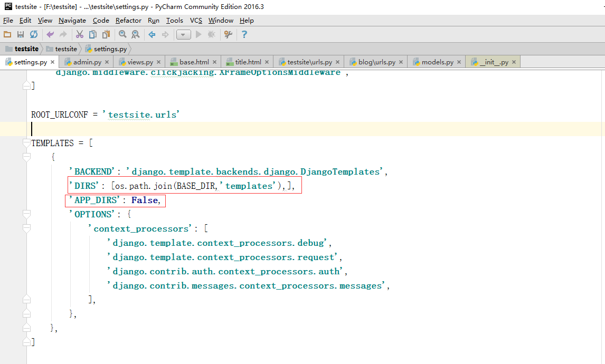Image resolution: width=605 pixels, height=364 pixels.
Task: Collapse the TEMPLATES list fold marker
Action: point(26,143)
